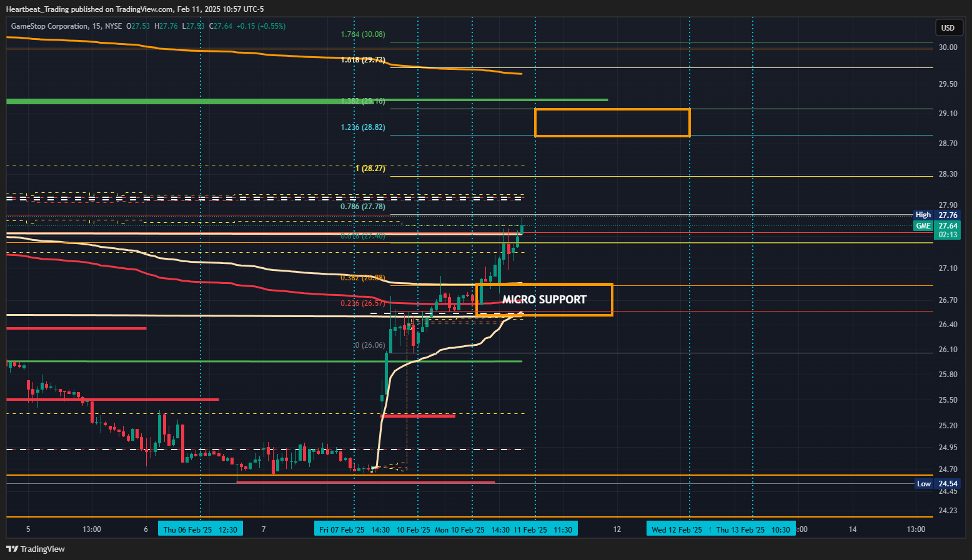
Task: Click the 0 (26.06) Fibonacci label
Action: [x=370, y=345]
